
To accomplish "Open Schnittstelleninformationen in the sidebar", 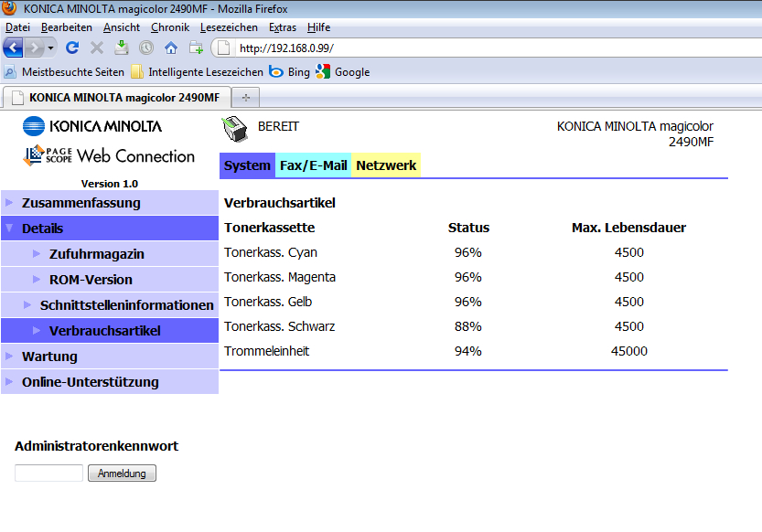I will (x=110, y=305).
